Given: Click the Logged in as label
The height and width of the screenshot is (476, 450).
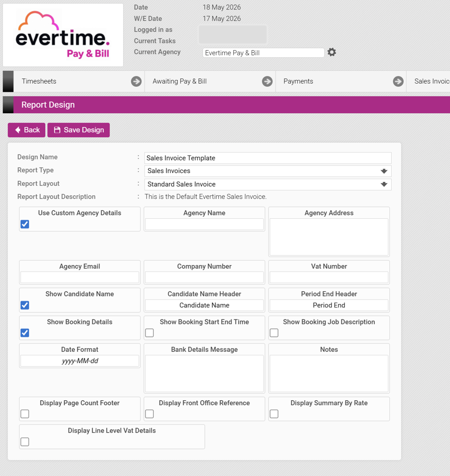Looking at the screenshot, I should (x=153, y=30).
